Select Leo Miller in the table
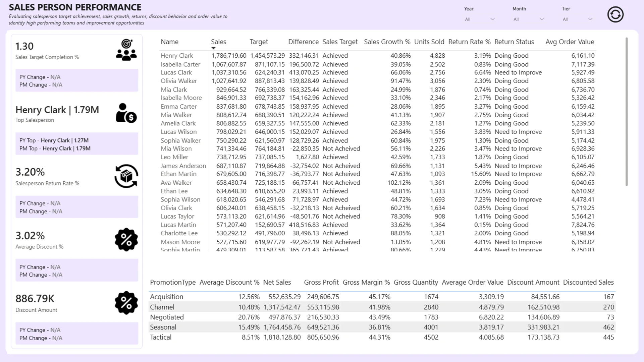This screenshot has width=644, height=362. 174,157
